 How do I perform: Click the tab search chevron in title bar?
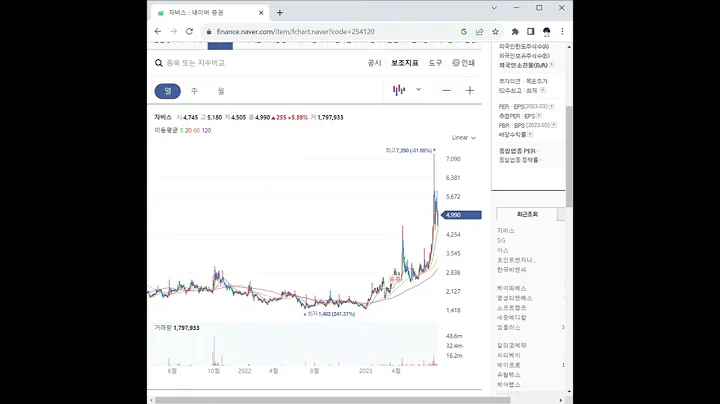click(x=494, y=8)
